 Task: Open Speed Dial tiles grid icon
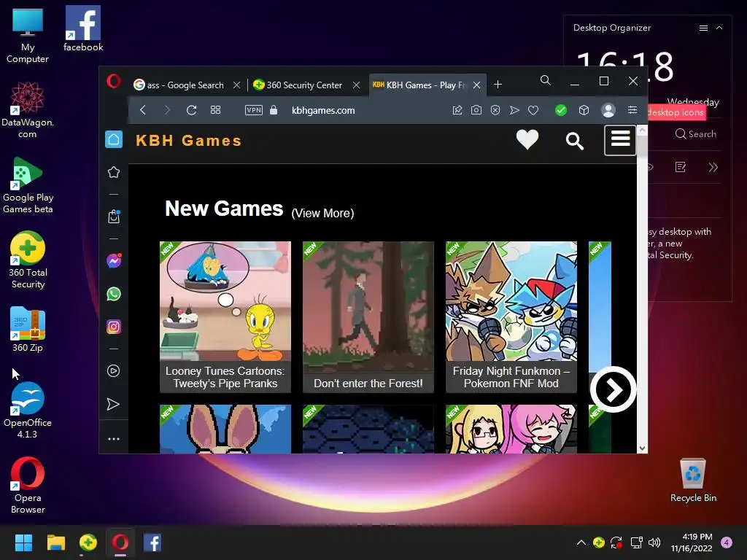pyautogui.click(x=215, y=111)
